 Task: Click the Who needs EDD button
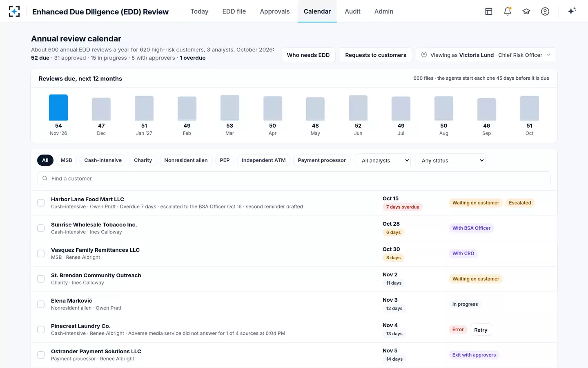[308, 55]
